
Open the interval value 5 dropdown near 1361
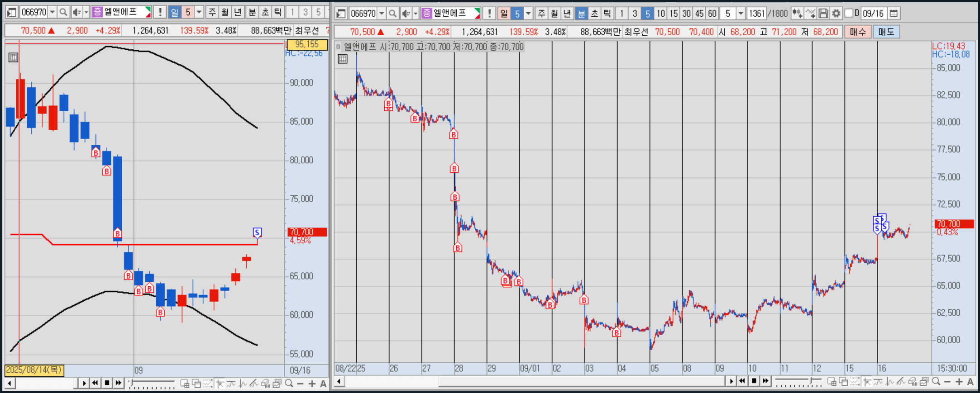point(741,14)
